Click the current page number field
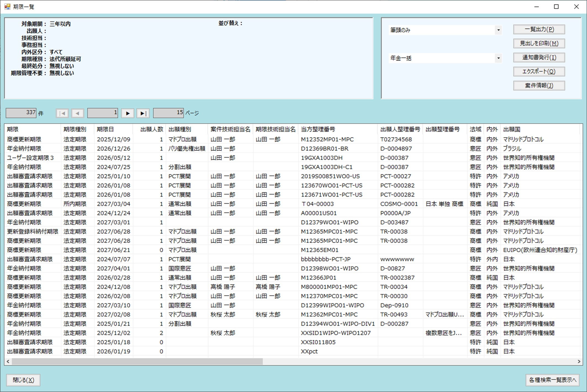Image resolution: width=587 pixels, height=392 pixels. (103, 113)
